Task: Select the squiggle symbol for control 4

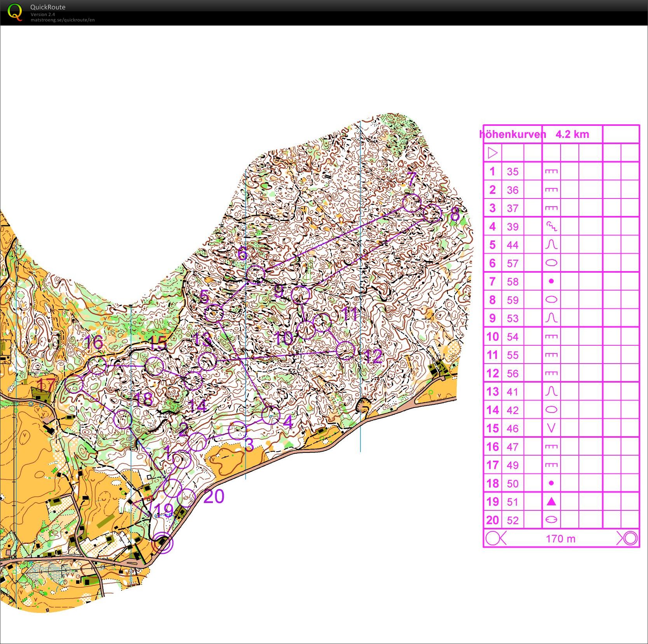Action: (x=551, y=226)
